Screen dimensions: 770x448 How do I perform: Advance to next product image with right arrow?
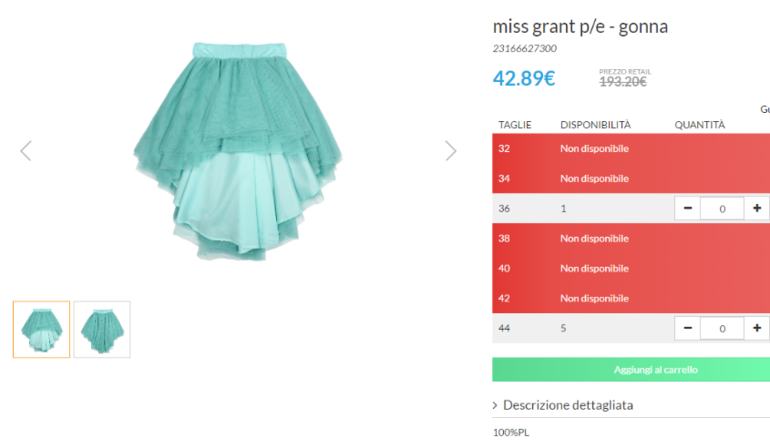point(451,151)
